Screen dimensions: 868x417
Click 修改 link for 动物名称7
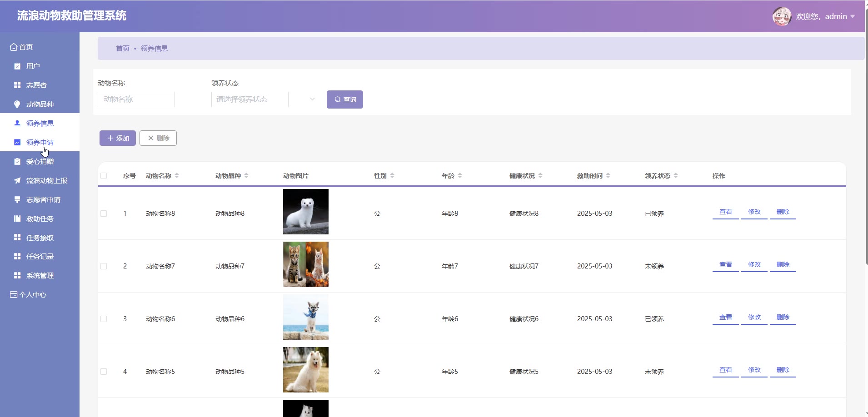[754, 264]
